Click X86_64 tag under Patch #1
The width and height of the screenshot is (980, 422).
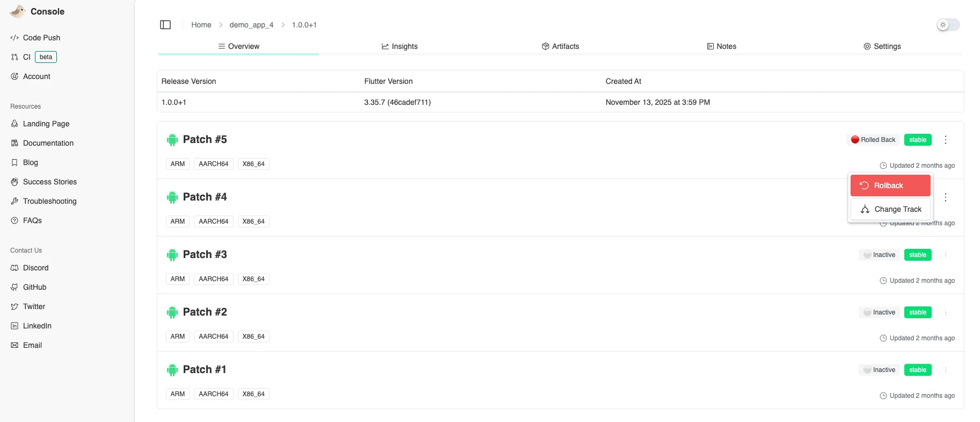(x=253, y=394)
